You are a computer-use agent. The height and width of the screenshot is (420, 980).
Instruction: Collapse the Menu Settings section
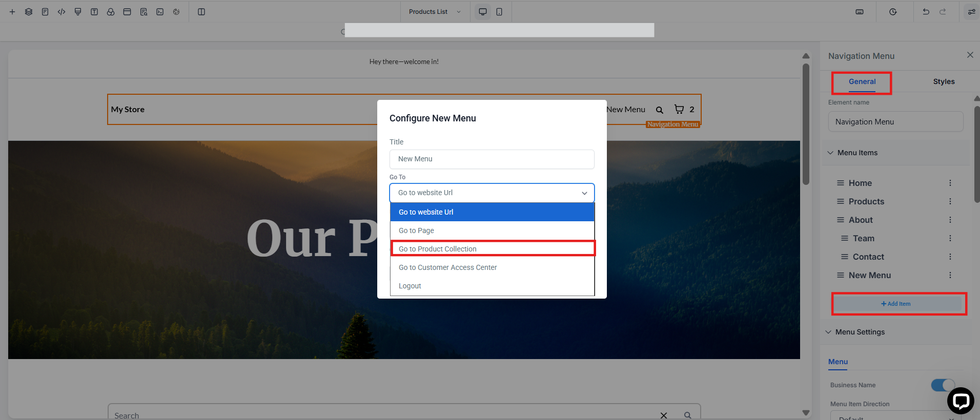pos(828,332)
